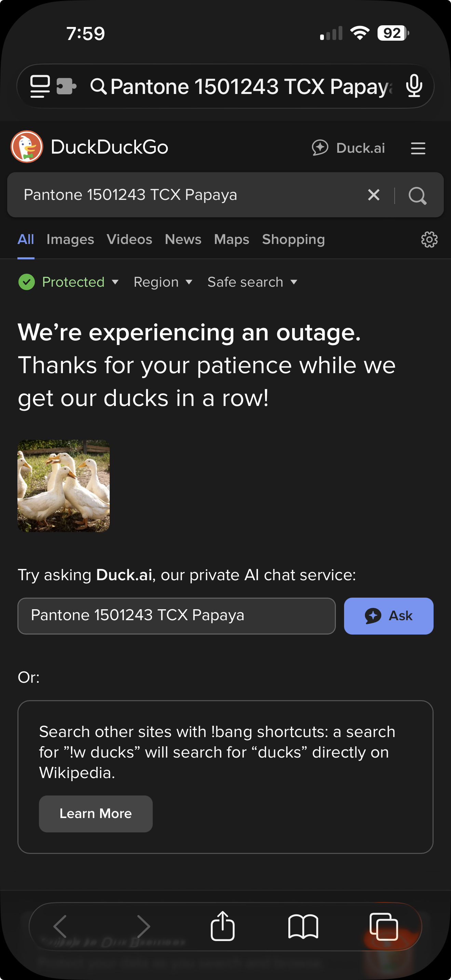Tap the Share icon in the toolbar
The image size is (451, 980).
(x=222, y=926)
